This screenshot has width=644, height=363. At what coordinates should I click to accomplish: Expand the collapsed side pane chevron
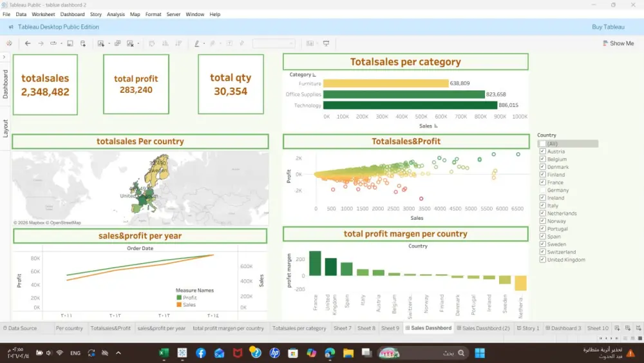(4, 57)
